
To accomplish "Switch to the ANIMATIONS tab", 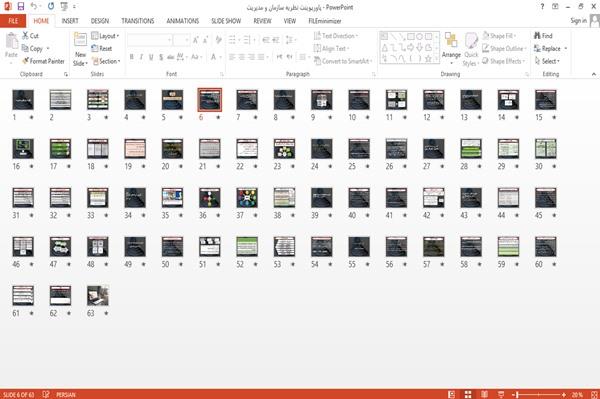I will coord(183,21).
